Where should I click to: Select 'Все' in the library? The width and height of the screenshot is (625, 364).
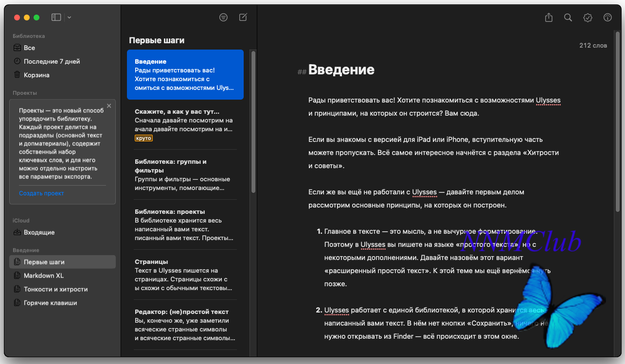pyautogui.click(x=30, y=48)
